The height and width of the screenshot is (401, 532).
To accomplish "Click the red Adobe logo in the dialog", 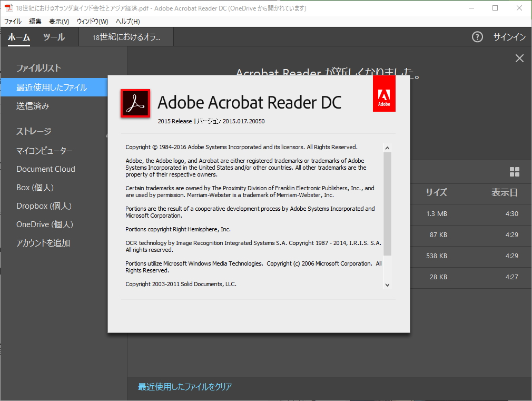I will coord(384,94).
